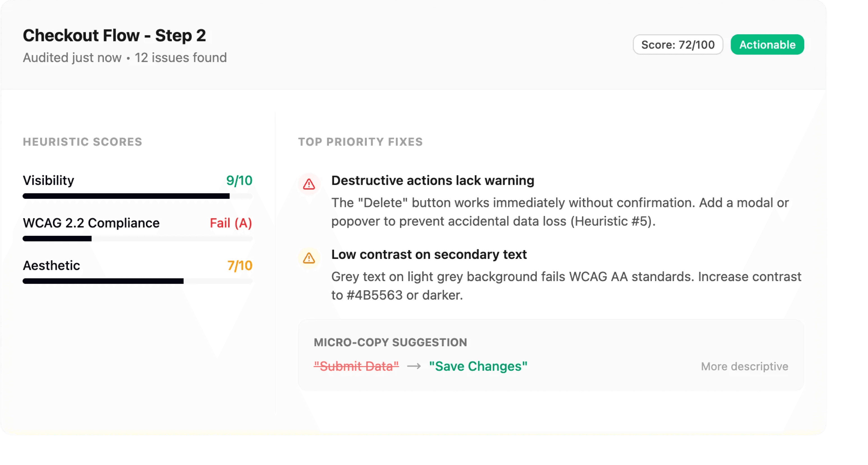Click the Visibility score progress bar
The width and height of the screenshot is (868, 465).
[x=137, y=196]
